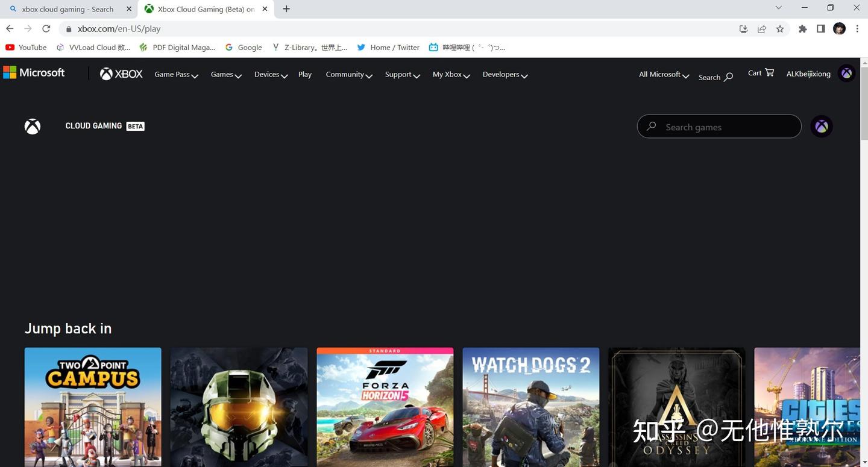Viewport: 868px width, 467px height.
Task: Expand the Developers menu
Action: click(x=505, y=75)
